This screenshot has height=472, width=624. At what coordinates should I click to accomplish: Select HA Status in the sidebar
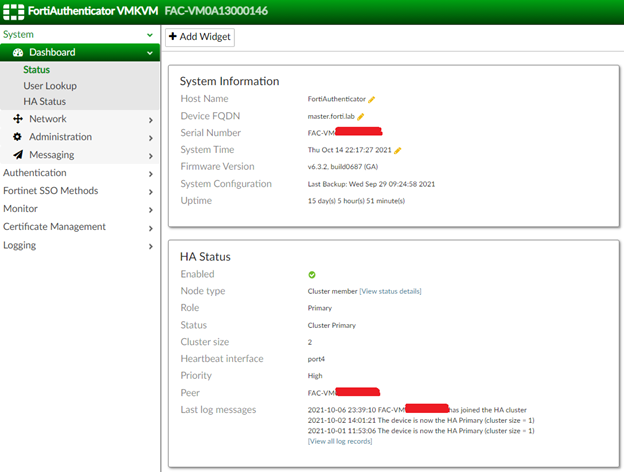[x=45, y=102]
